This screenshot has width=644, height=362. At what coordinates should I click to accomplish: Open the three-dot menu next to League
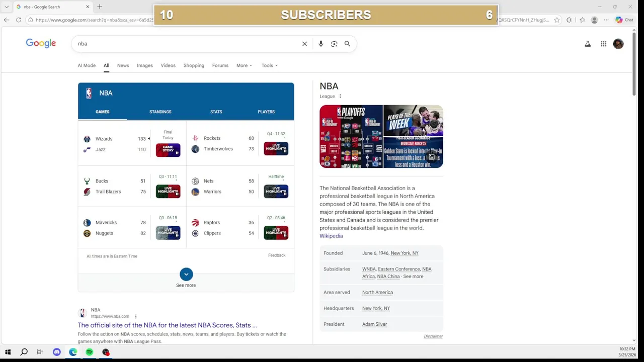tap(340, 97)
